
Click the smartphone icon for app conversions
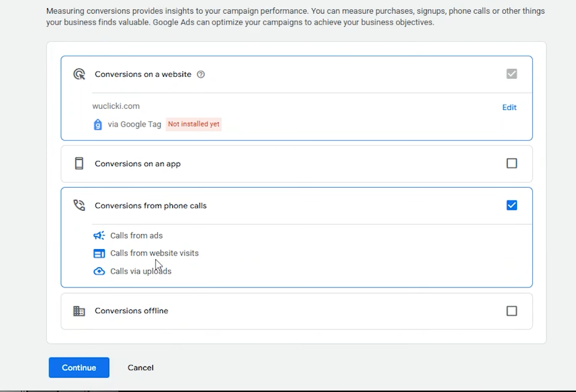coord(79,163)
